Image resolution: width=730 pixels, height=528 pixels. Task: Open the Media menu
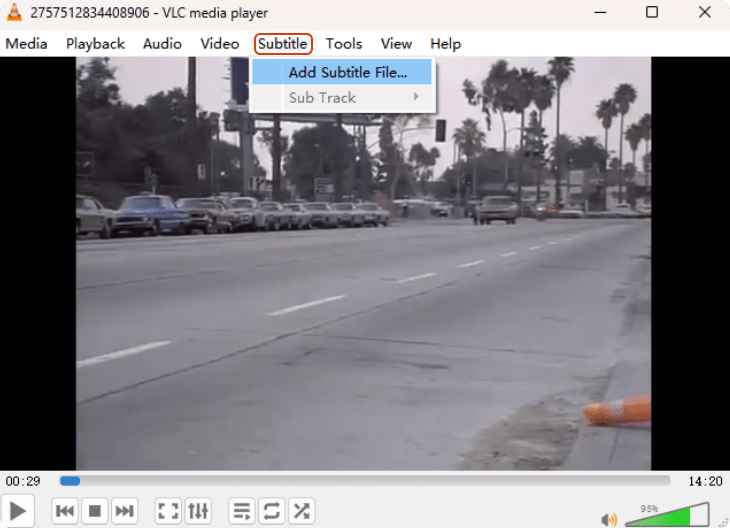[27, 43]
